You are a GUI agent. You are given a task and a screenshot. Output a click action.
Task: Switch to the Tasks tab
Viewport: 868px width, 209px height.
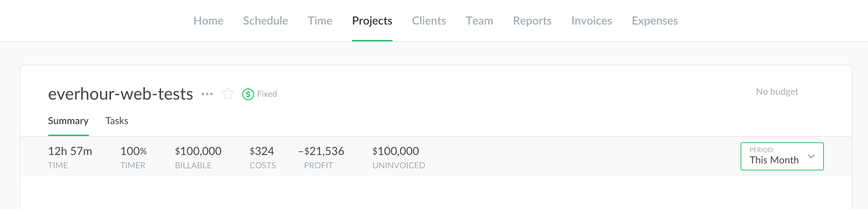tap(117, 121)
